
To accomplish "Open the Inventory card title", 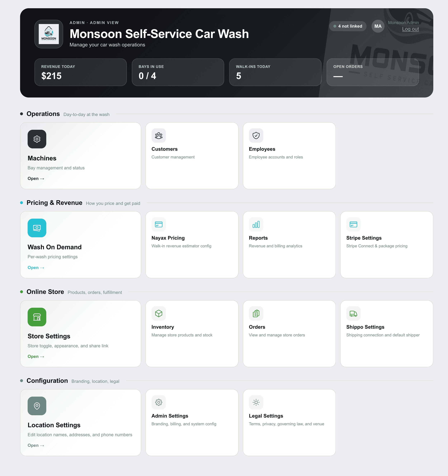I will (163, 327).
